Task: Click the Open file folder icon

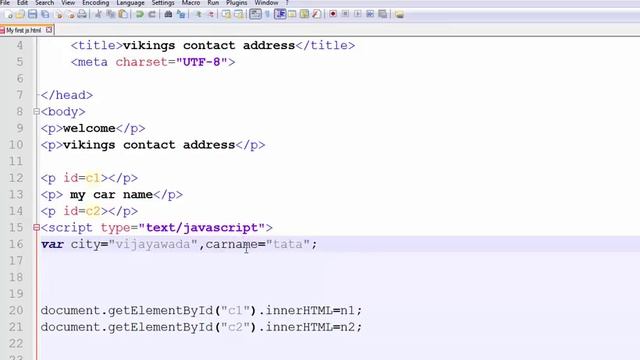Action: click(x=20, y=14)
